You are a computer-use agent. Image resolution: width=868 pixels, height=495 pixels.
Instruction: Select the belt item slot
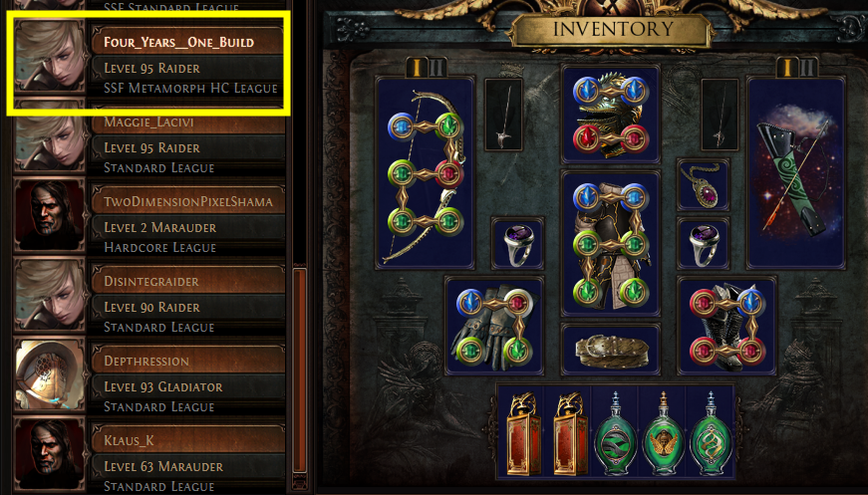tap(611, 350)
